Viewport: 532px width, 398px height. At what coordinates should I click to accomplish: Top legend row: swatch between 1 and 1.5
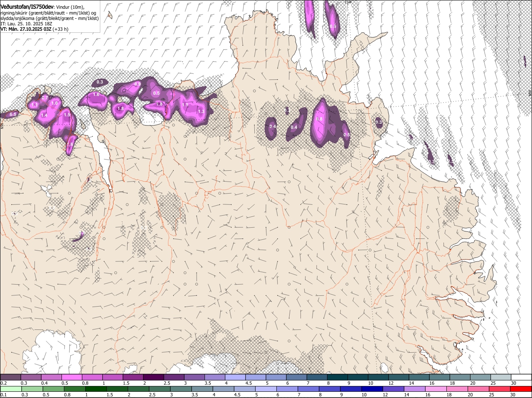tap(112, 377)
